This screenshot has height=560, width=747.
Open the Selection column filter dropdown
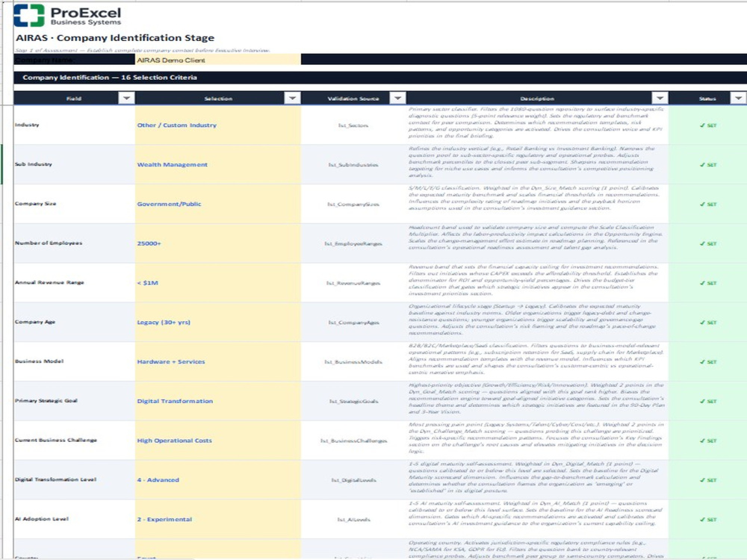pos(292,98)
